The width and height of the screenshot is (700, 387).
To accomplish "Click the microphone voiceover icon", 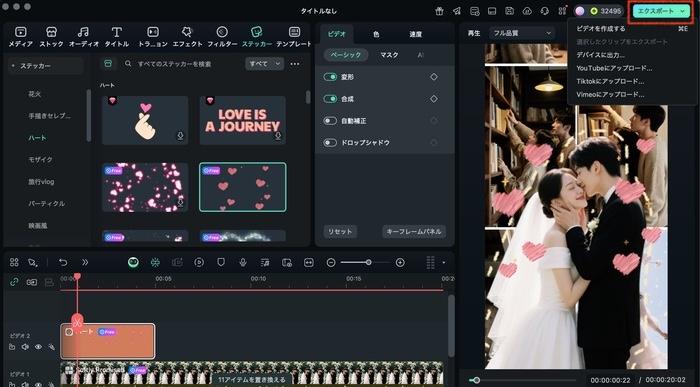I will click(x=243, y=262).
